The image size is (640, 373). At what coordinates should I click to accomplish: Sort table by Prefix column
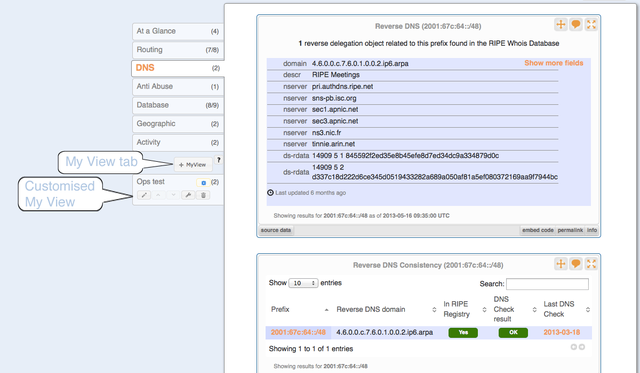tap(300, 309)
